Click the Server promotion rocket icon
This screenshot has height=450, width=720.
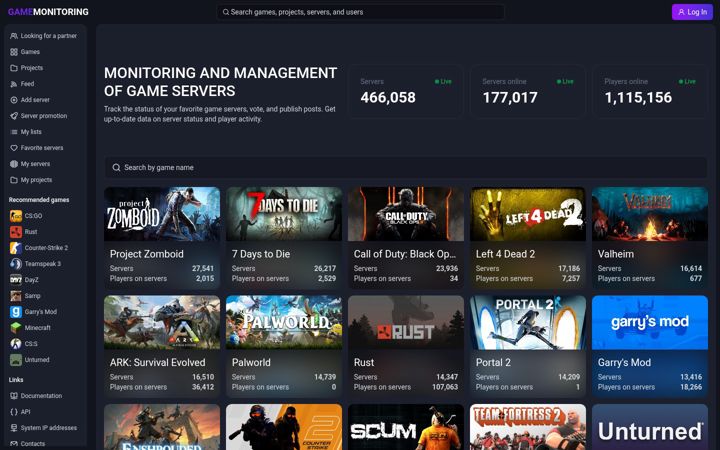[14, 116]
